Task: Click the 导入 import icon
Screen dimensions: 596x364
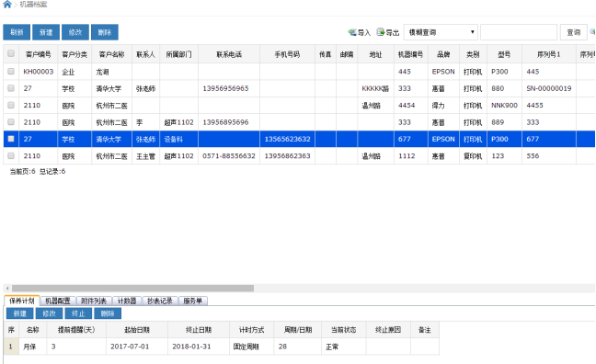Action: coord(352,32)
